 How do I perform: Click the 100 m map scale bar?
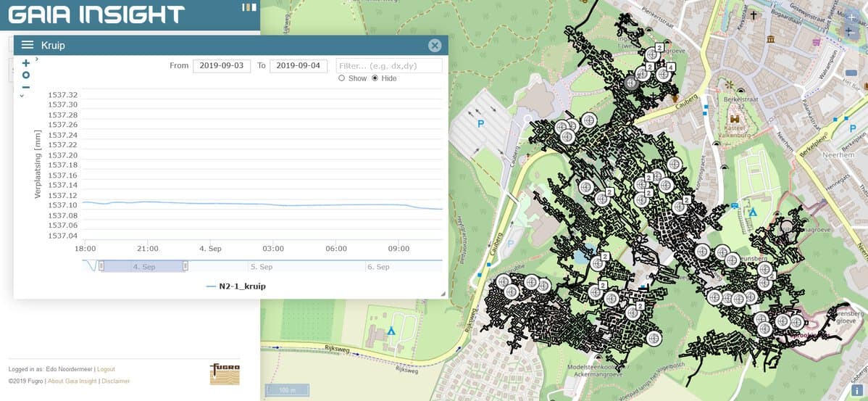287,390
